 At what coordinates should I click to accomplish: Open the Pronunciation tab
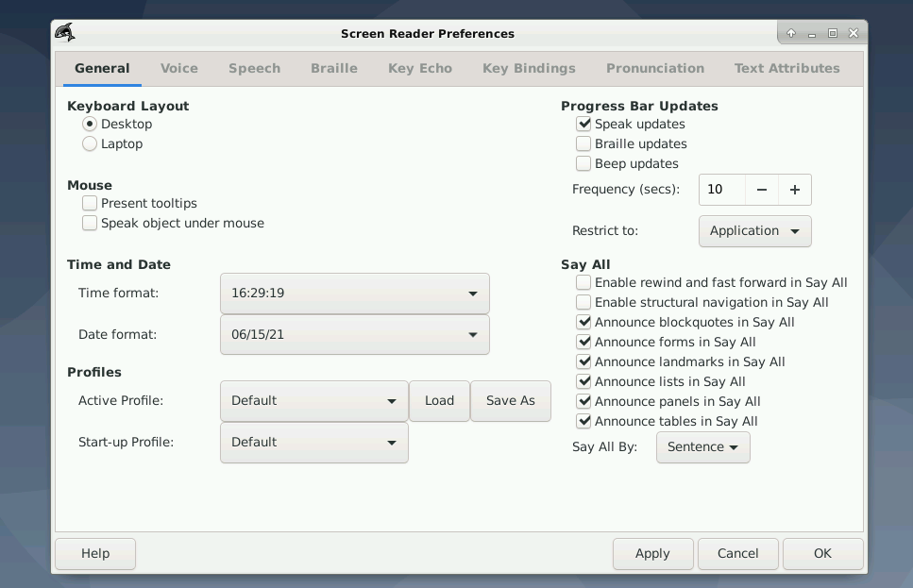[655, 68]
